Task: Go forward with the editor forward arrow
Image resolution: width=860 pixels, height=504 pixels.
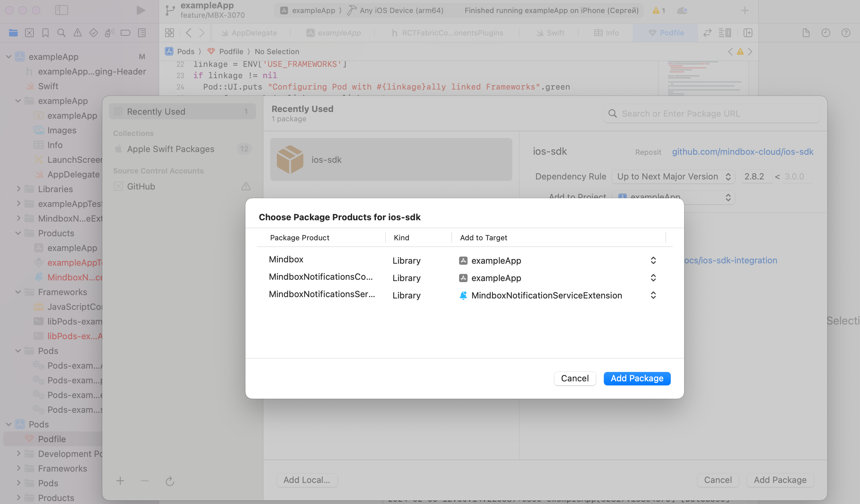Action: tap(202, 33)
